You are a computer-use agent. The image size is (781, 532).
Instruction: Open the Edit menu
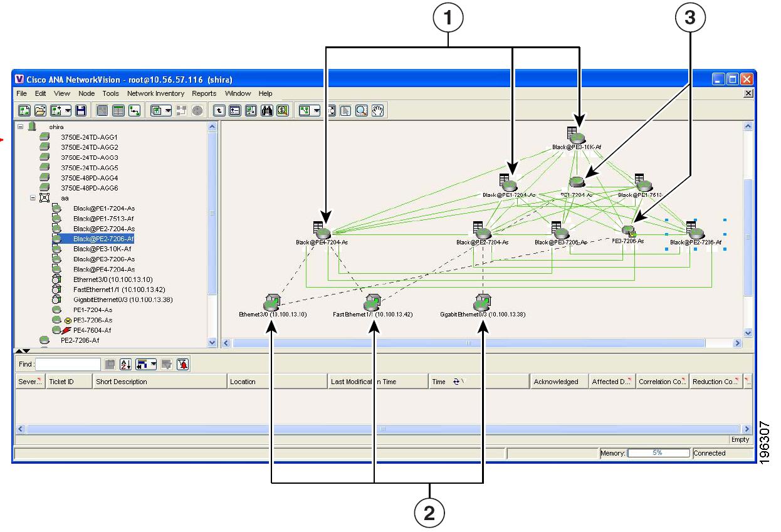(41, 93)
